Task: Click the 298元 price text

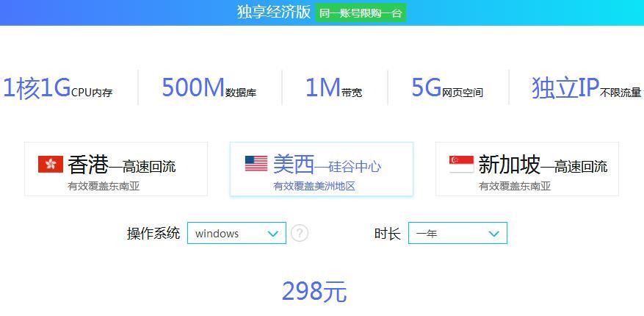Action: click(x=314, y=292)
